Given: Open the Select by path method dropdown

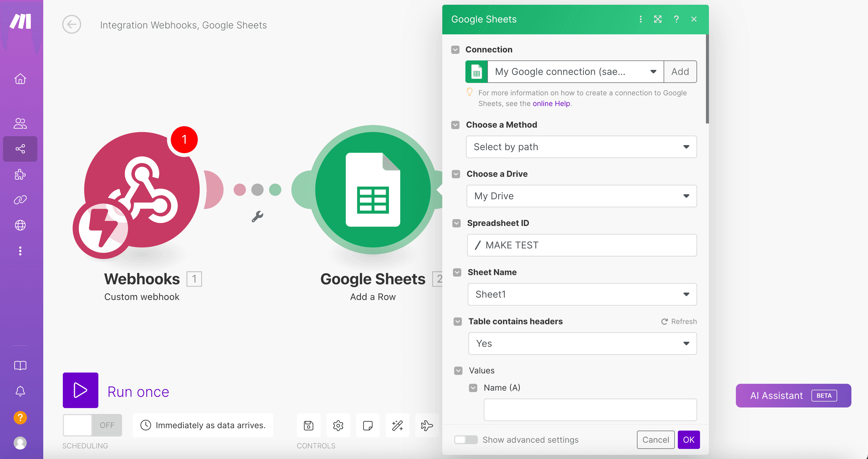Looking at the screenshot, I should point(581,147).
